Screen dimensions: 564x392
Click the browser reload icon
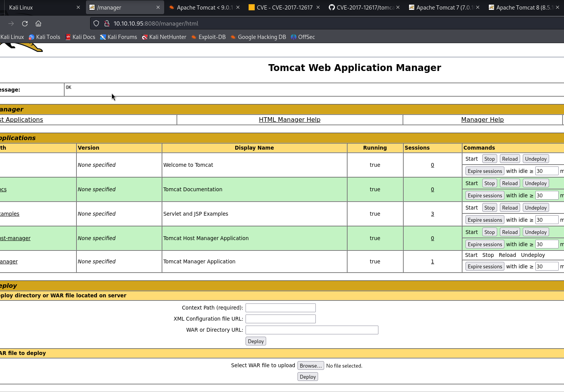(25, 24)
